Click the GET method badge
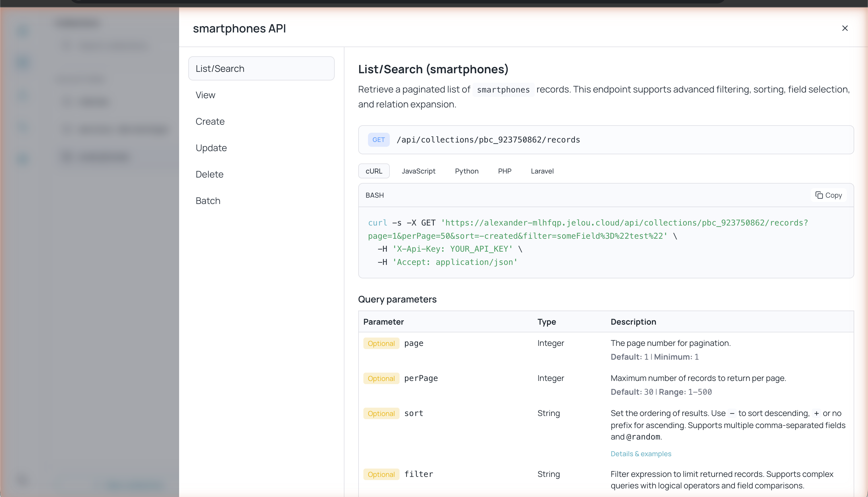The height and width of the screenshot is (497, 868). (x=379, y=140)
